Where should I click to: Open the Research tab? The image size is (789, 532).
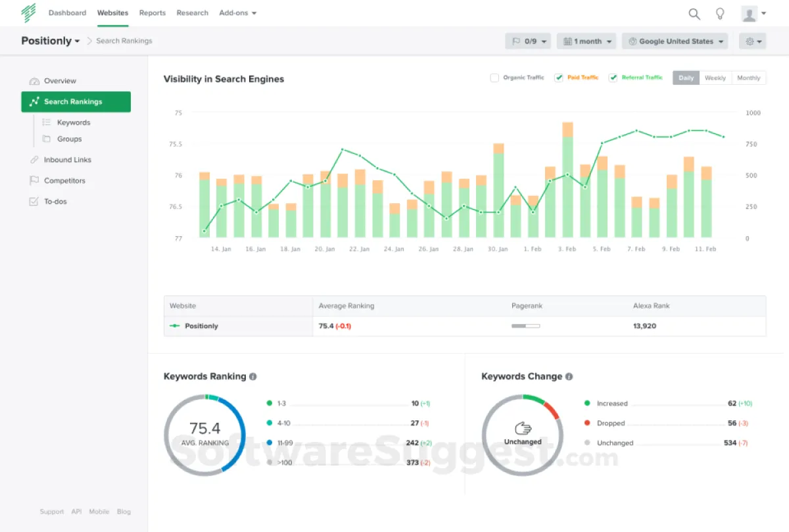193,12
